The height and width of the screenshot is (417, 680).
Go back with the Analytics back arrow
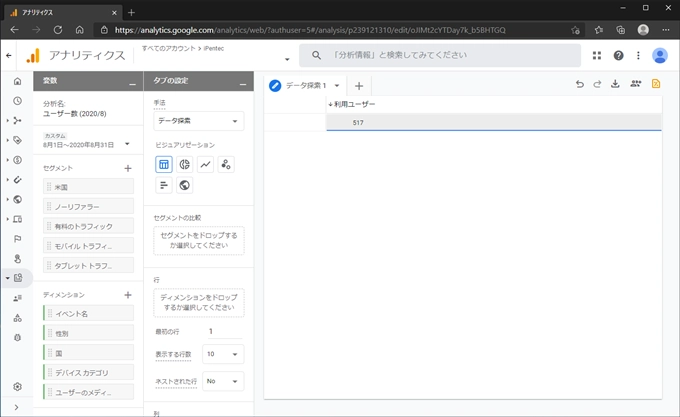click(9, 55)
